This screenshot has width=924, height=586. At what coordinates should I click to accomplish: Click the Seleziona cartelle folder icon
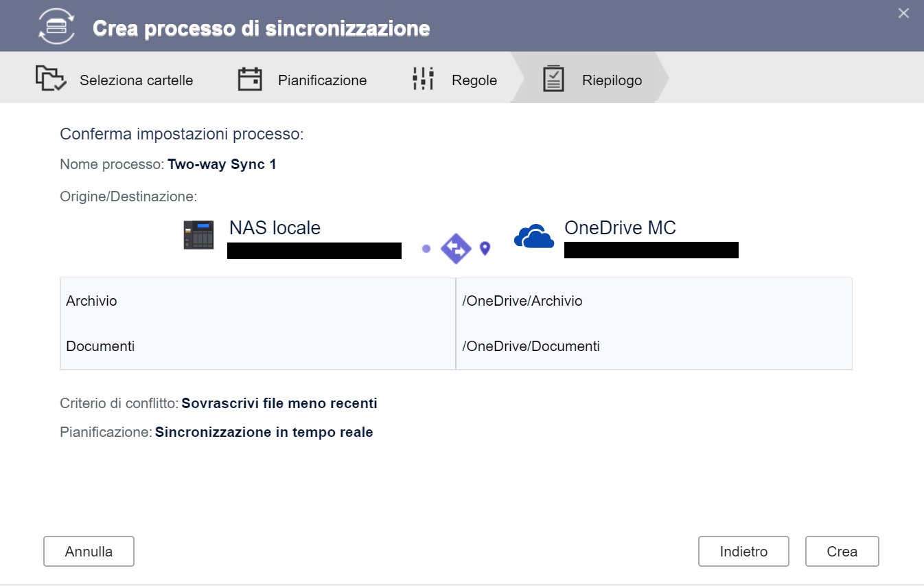click(51, 79)
